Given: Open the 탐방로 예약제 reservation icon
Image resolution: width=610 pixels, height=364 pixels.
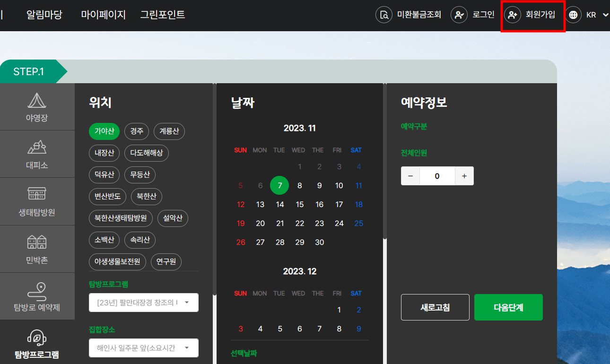Looking at the screenshot, I should pos(37,296).
